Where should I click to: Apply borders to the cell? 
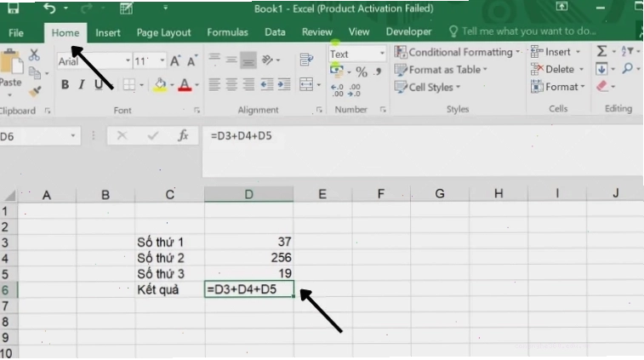point(129,85)
